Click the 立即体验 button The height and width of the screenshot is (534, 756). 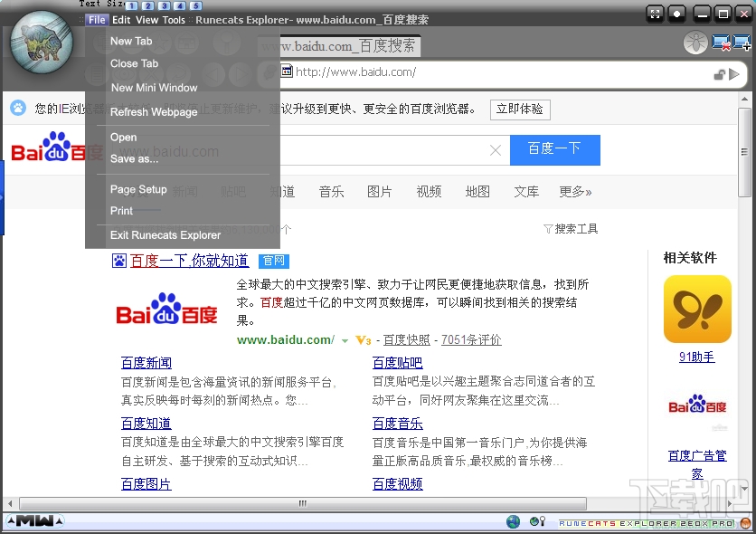coord(520,110)
